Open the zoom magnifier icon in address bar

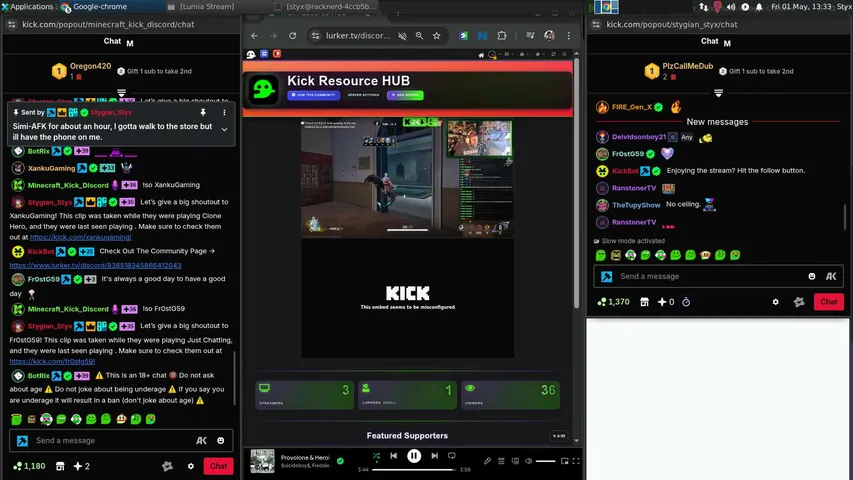(419, 35)
